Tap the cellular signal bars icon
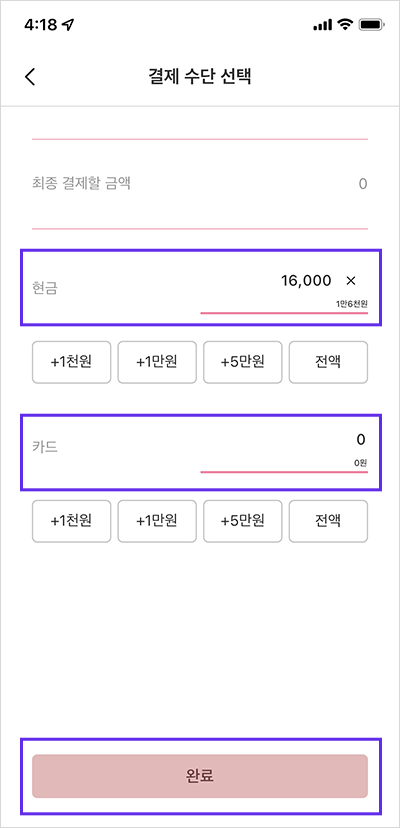This screenshot has width=400, height=828. [322, 25]
